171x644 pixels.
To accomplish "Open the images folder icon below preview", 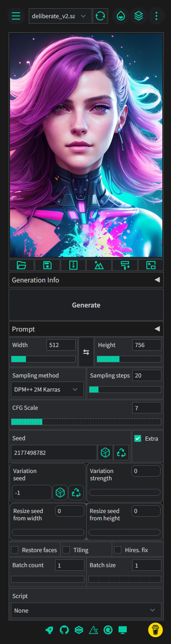I will (21, 266).
